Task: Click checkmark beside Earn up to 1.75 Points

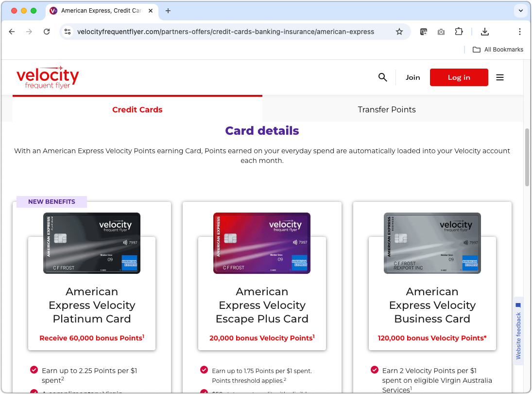Action: [204, 370]
